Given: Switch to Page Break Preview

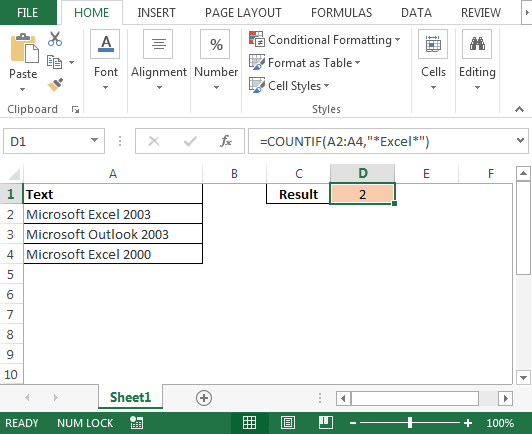Looking at the screenshot, I should point(326,423).
